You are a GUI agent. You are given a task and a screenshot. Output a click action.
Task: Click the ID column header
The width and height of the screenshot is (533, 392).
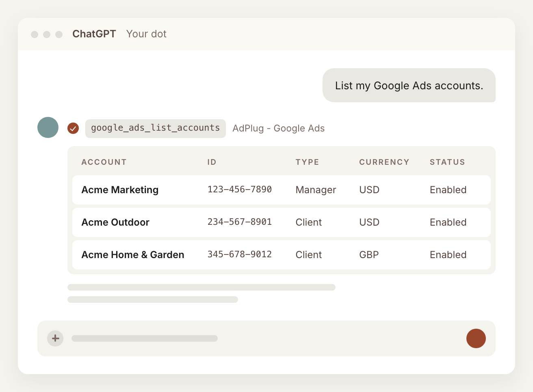coord(212,162)
